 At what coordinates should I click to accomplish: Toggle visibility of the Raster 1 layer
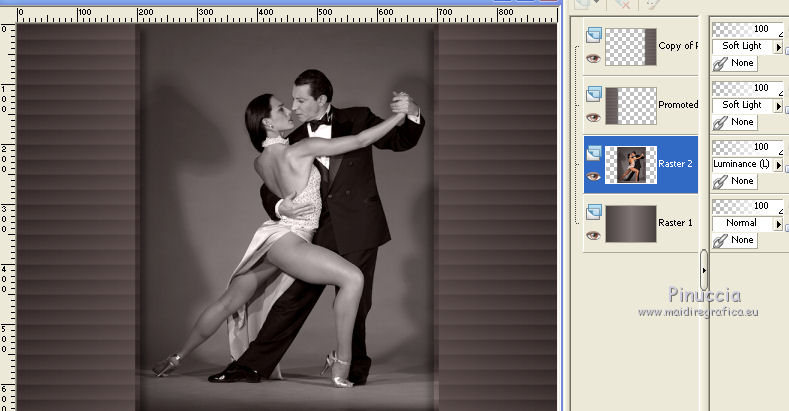click(x=593, y=235)
